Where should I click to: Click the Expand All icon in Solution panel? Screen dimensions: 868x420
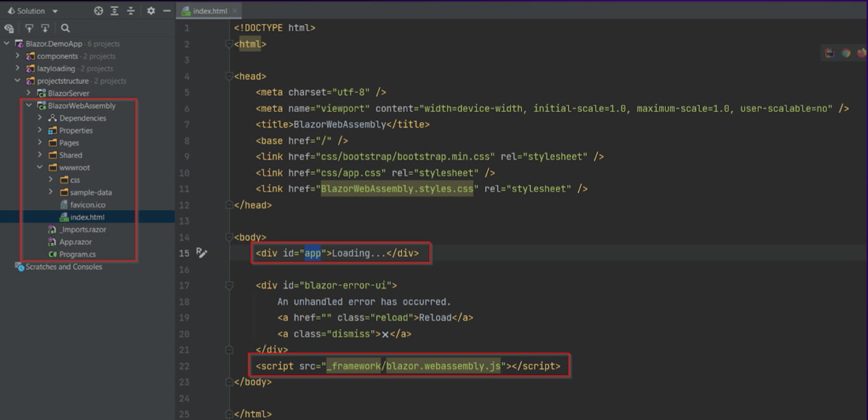click(114, 11)
